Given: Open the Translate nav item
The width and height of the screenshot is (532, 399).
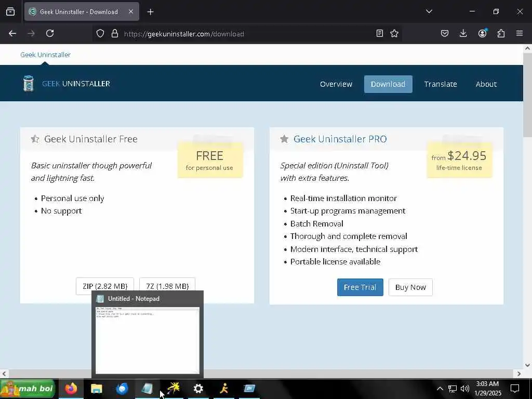Looking at the screenshot, I should [441, 84].
